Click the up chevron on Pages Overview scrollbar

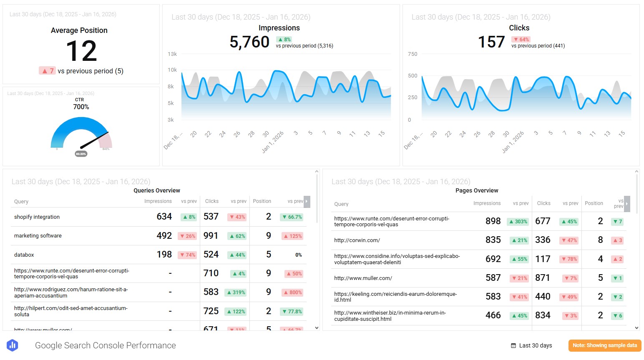point(637,171)
